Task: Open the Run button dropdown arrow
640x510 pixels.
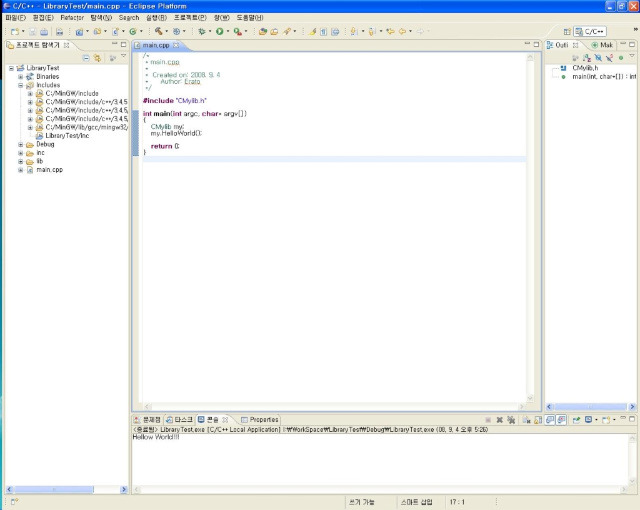Action: 228,31
